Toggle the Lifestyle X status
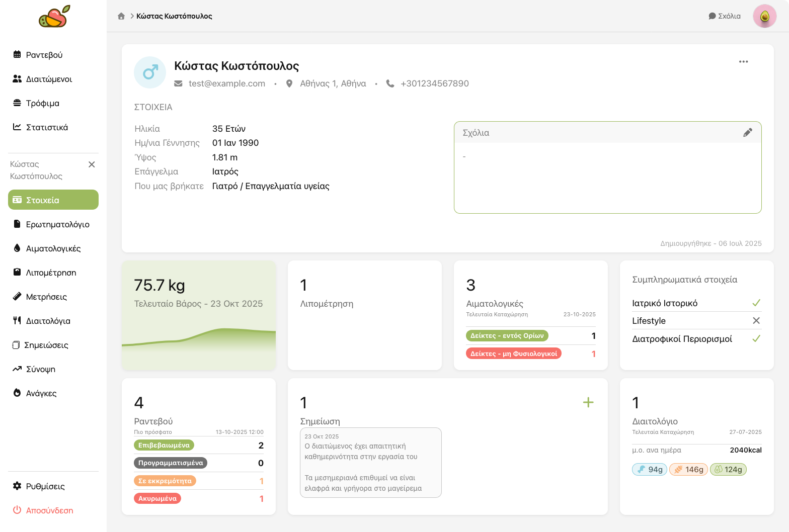 tap(756, 321)
